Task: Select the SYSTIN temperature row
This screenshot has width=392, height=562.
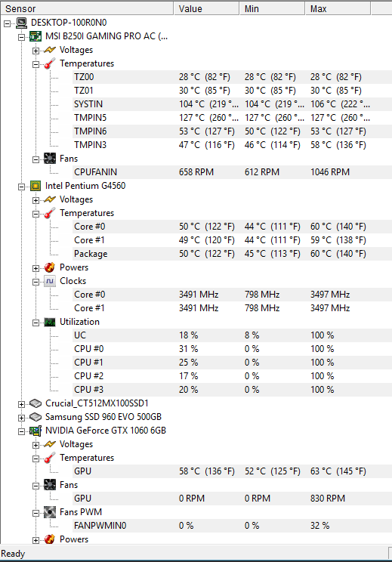Action: click(232, 104)
